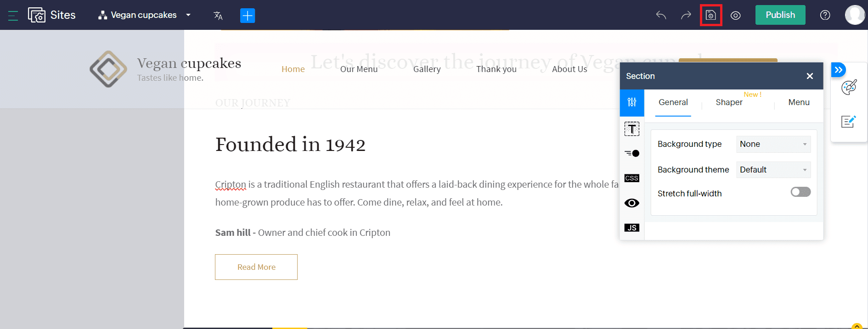Expand the Vegan cupcakes site dropdown
868x329 pixels.
(188, 15)
